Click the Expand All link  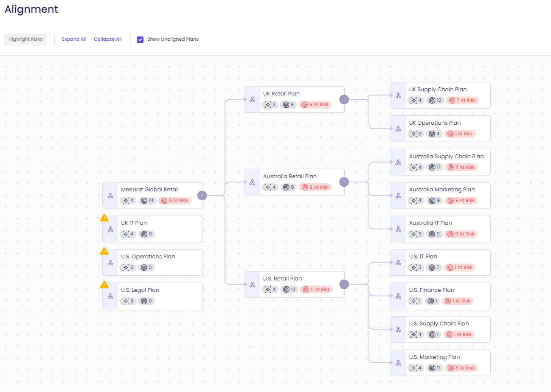click(74, 39)
